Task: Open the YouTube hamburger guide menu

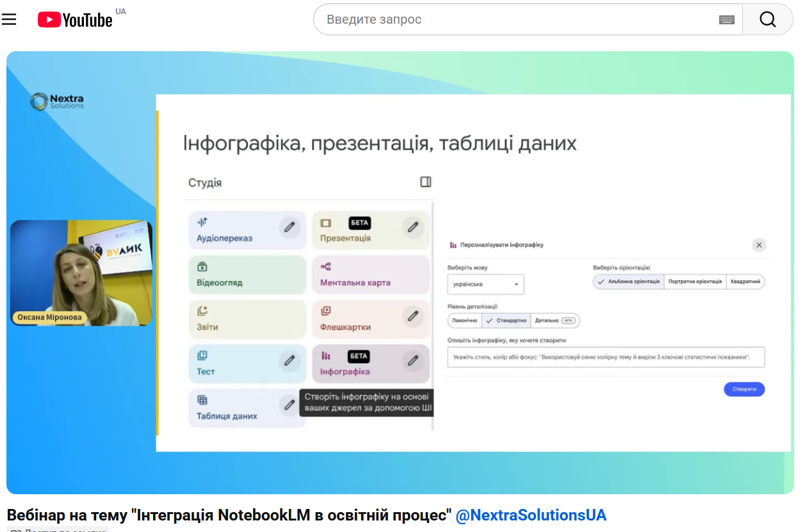Action: click(9, 19)
